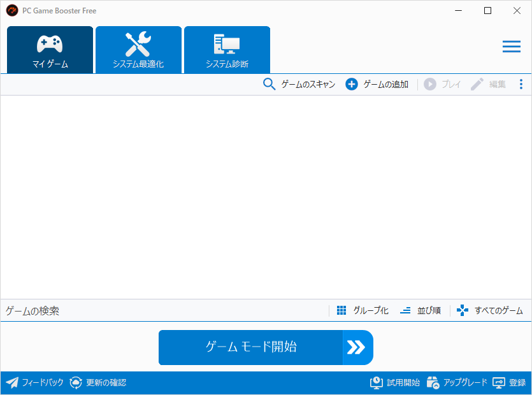Send feedback via フィードバック icon

(13, 383)
